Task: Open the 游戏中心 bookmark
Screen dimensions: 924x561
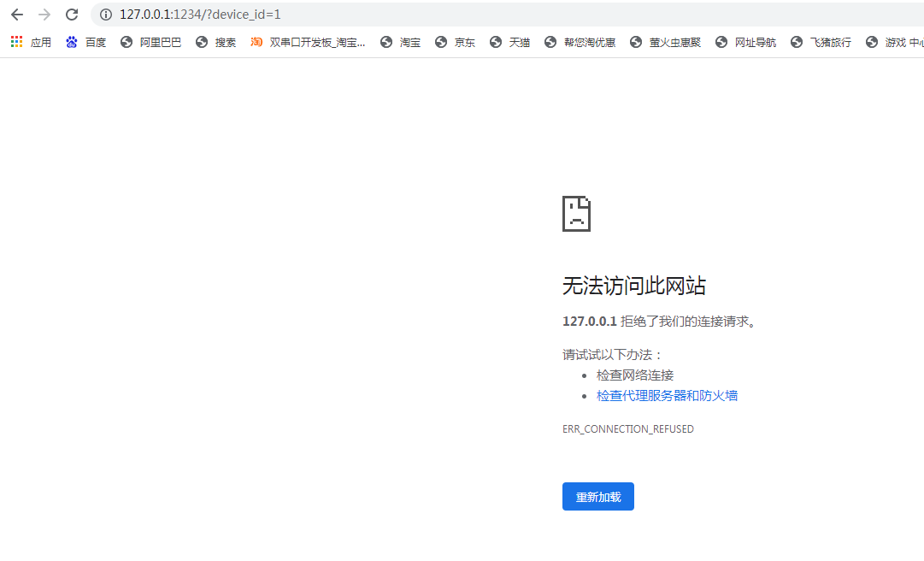Action: [895, 42]
